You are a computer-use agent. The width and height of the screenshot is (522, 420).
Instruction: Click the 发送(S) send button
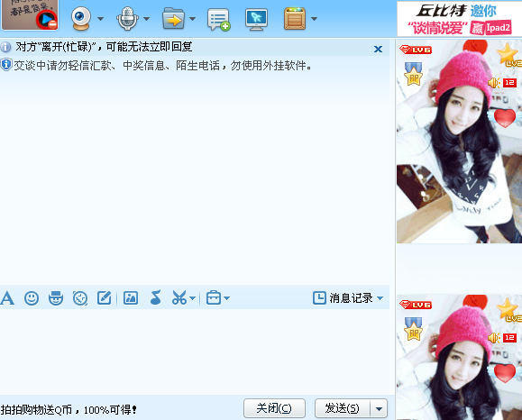pyautogui.click(x=343, y=408)
